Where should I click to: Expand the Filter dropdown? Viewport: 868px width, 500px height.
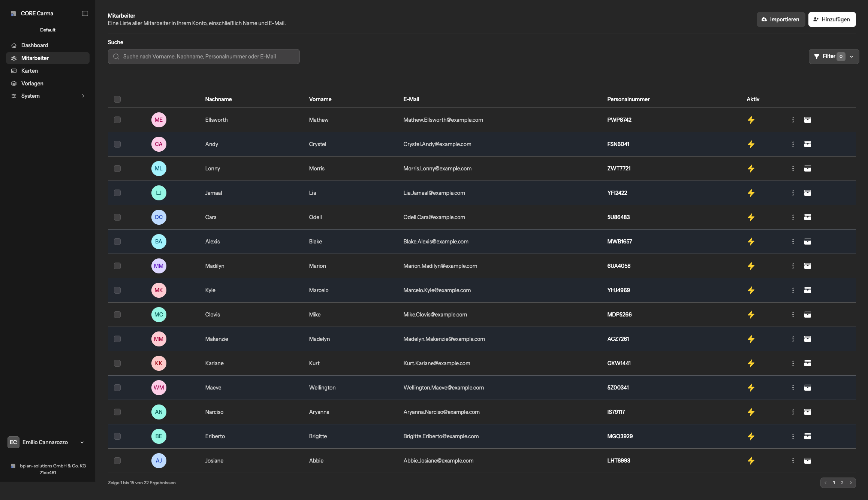[x=852, y=56]
